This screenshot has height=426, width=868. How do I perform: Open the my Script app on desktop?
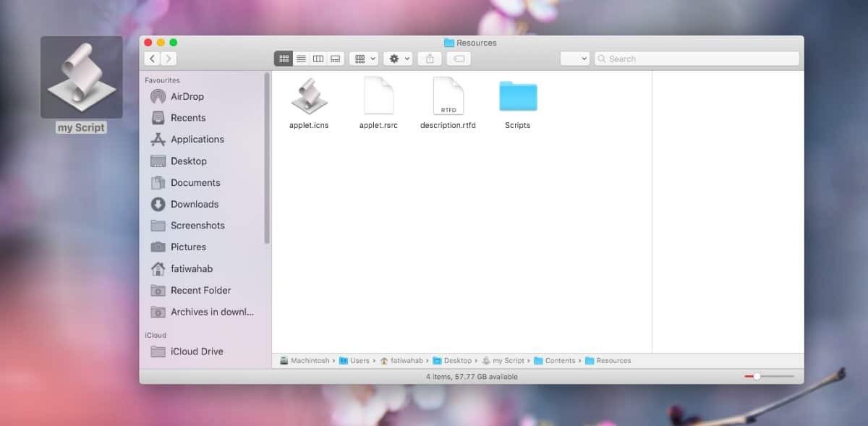click(81, 76)
